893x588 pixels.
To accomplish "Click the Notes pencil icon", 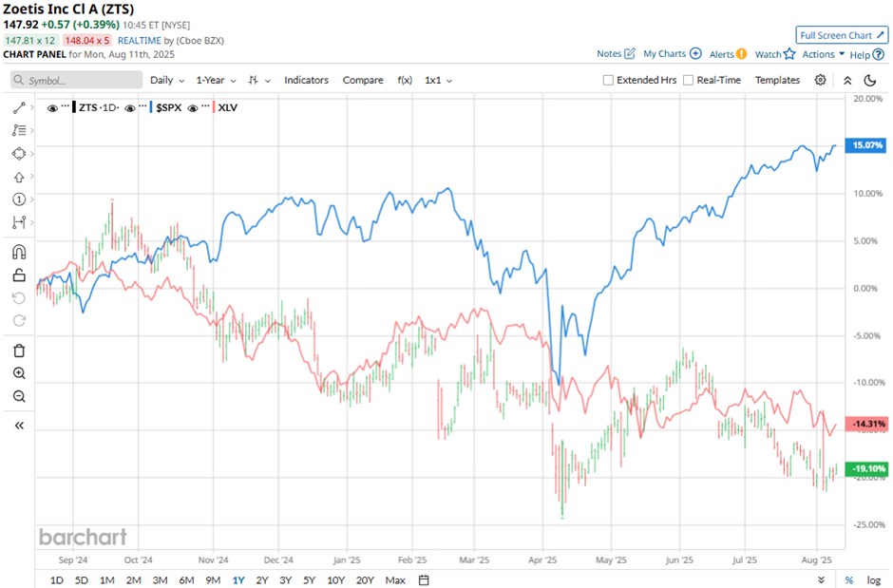I will [x=629, y=53].
